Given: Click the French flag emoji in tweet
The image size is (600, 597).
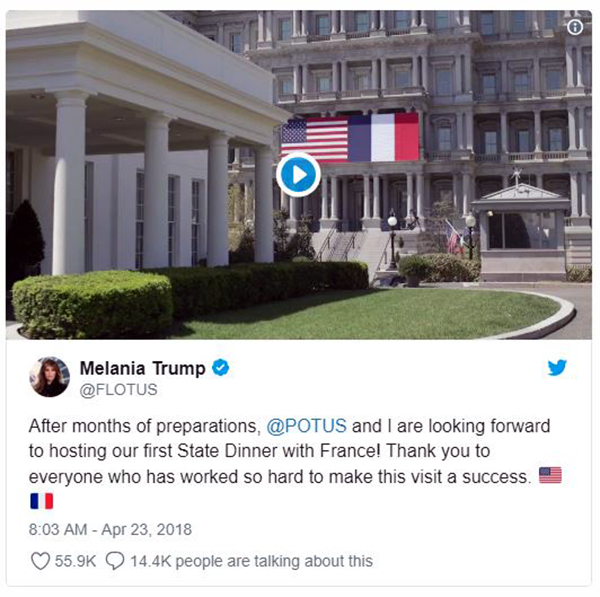Looking at the screenshot, I should (42, 501).
